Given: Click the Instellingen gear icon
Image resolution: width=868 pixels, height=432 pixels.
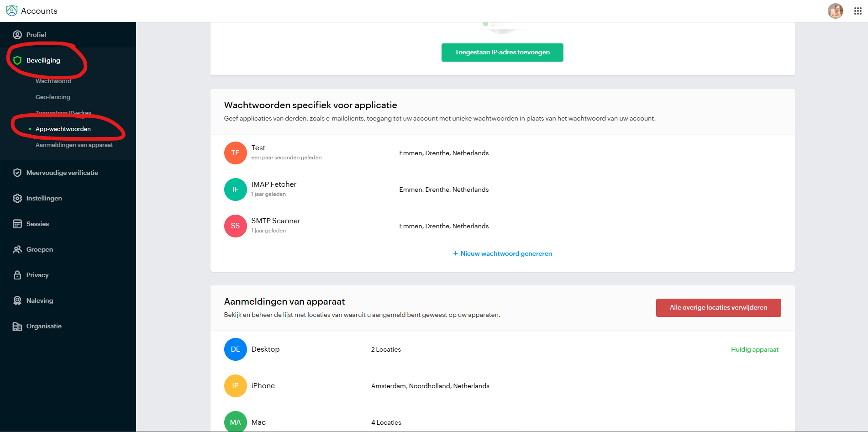Looking at the screenshot, I should point(17,198).
